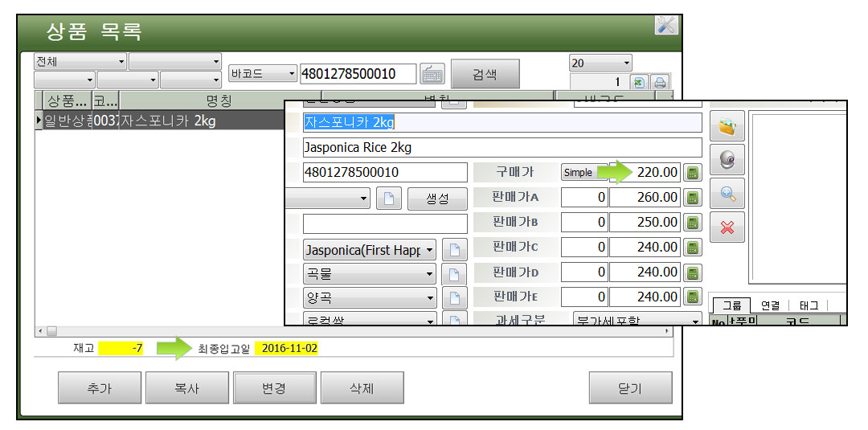Open the 부가세포함 tax type dropdown
The image size is (868, 430).
(637, 319)
